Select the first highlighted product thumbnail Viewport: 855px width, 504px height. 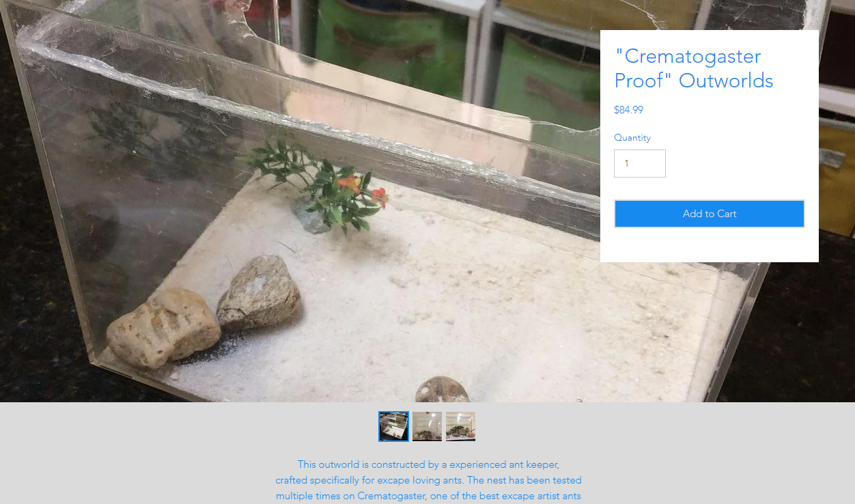click(393, 426)
